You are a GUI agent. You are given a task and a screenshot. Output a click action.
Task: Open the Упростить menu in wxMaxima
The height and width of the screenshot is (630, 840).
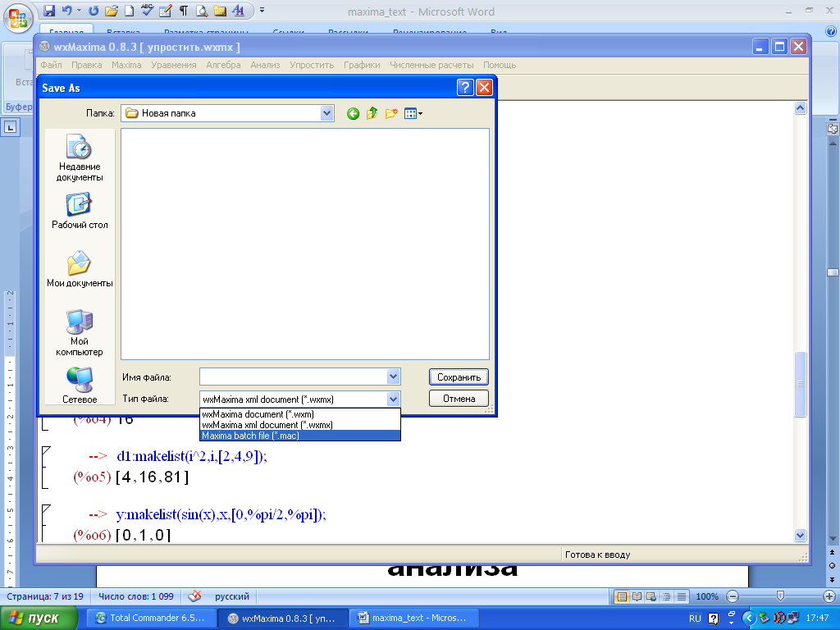point(312,65)
